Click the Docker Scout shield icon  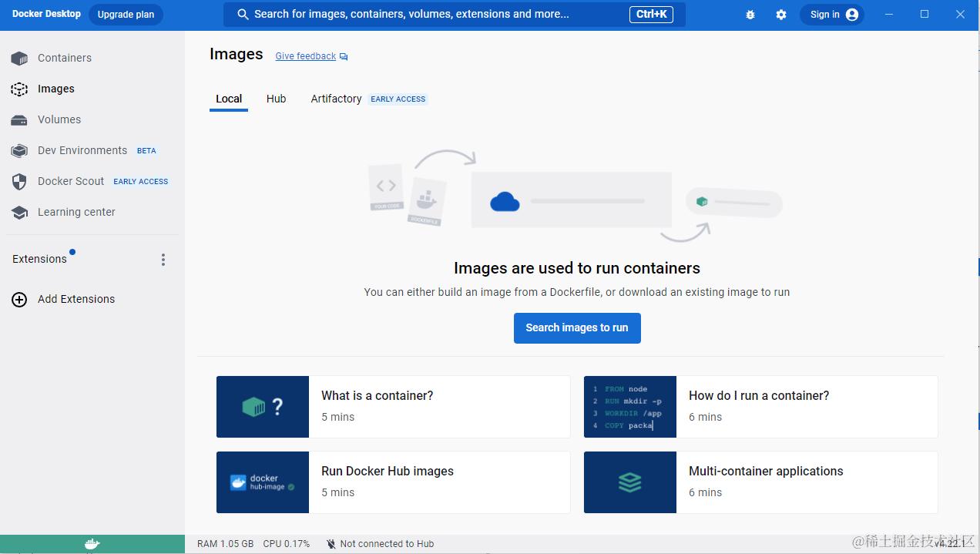pyautogui.click(x=20, y=182)
